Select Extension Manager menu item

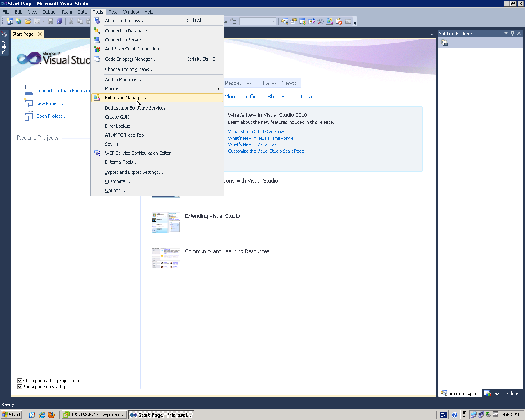157,98
